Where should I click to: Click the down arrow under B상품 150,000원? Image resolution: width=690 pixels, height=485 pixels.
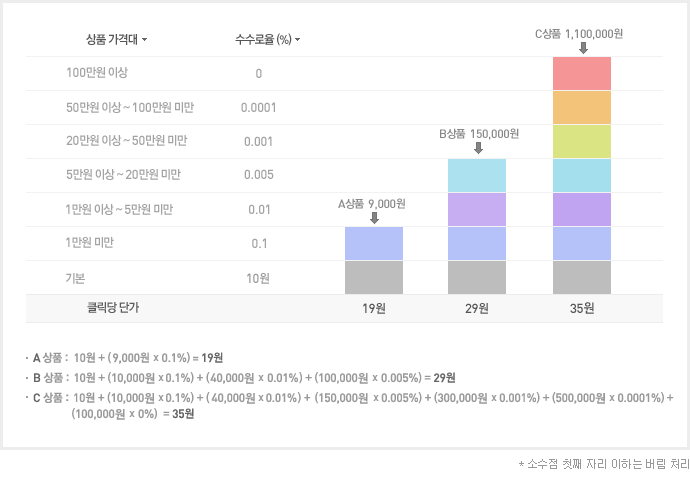[x=478, y=149]
